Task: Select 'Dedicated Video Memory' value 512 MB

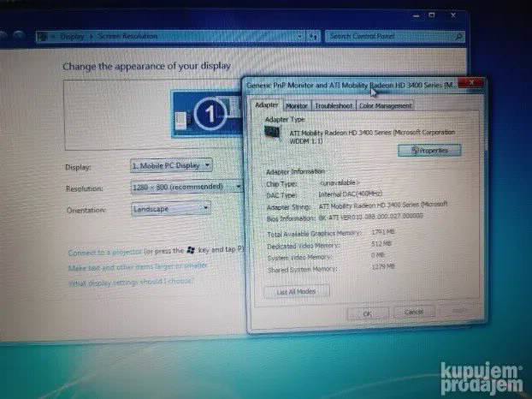Action: [x=381, y=243]
